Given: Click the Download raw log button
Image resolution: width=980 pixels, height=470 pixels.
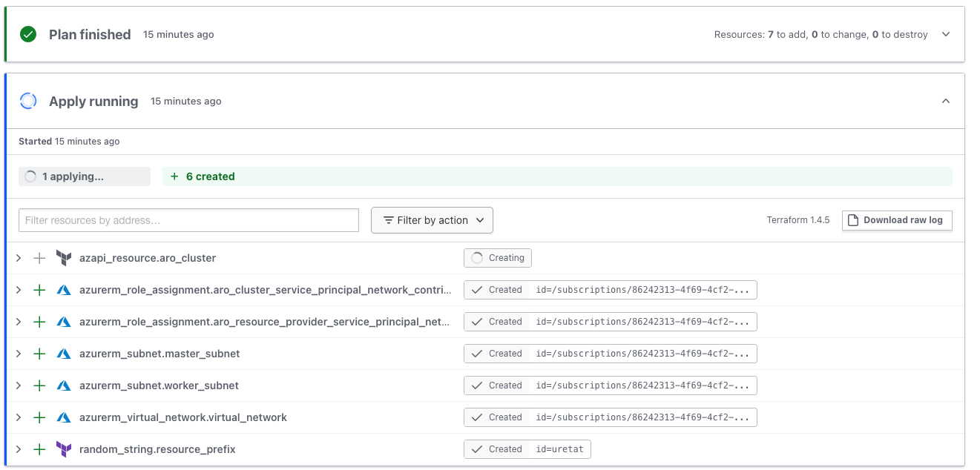Looking at the screenshot, I should click(897, 219).
